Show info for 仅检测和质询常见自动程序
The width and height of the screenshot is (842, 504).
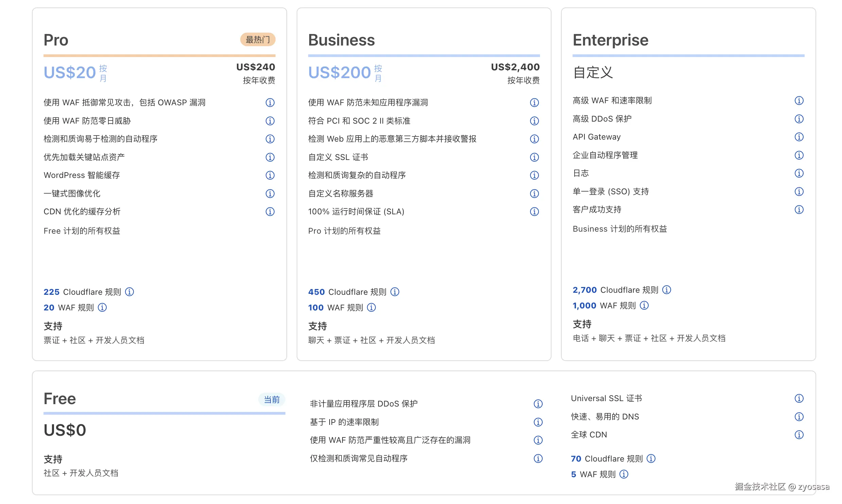click(x=538, y=458)
